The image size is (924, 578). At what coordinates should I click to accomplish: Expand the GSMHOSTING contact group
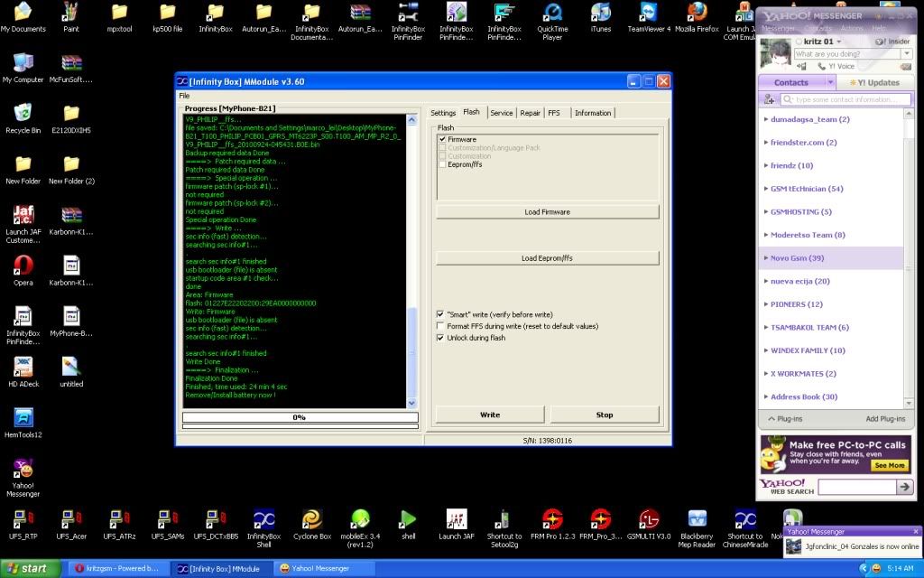pyautogui.click(x=766, y=211)
